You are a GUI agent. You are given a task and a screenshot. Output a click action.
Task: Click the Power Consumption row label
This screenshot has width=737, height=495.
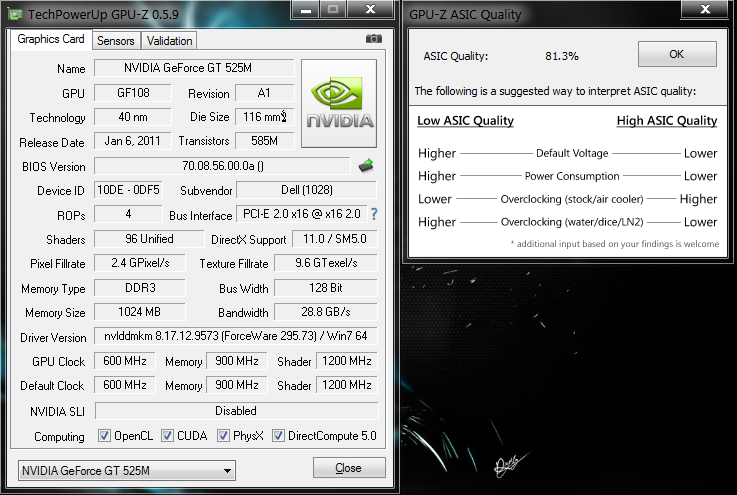pos(572,176)
